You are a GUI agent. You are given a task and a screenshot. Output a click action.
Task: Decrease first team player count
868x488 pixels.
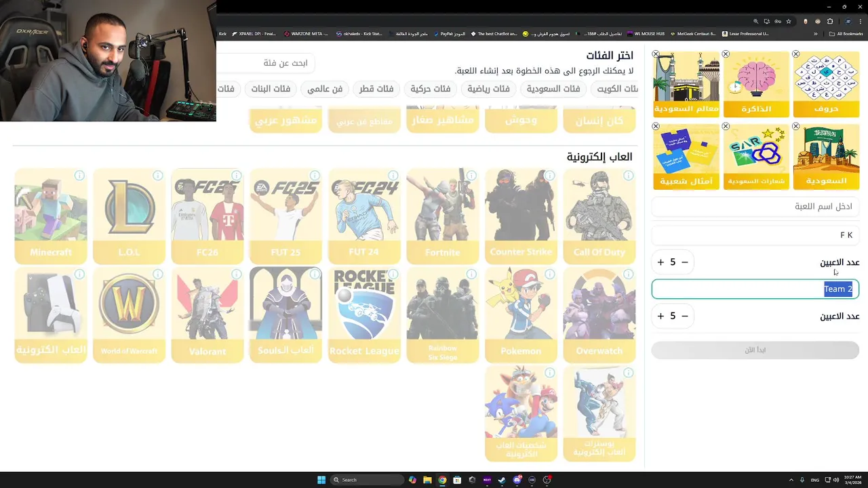[685, 262]
